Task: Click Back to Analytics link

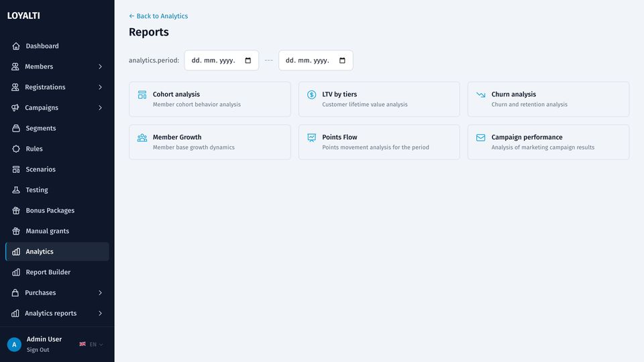Action: pyautogui.click(x=158, y=16)
